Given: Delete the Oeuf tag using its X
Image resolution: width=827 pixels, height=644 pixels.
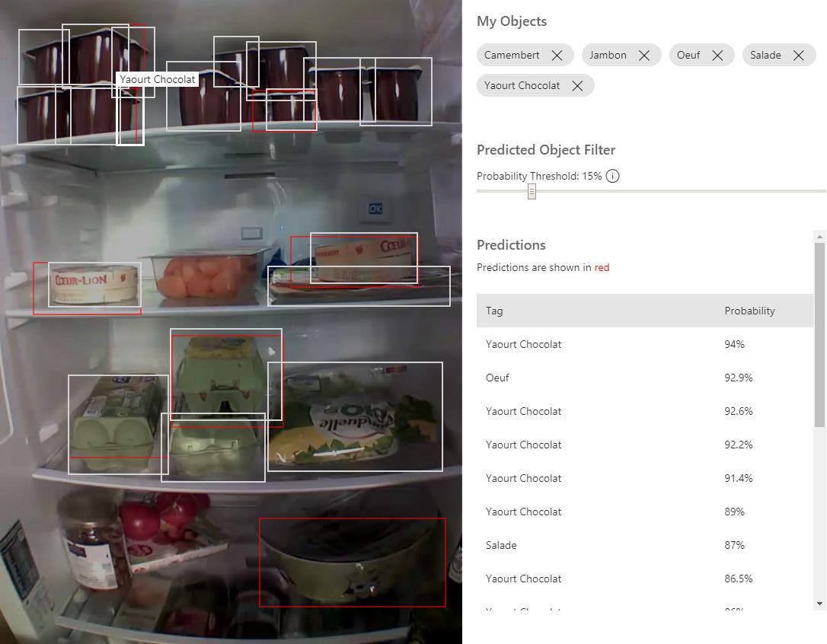Looking at the screenshot, I should click(717, 56).
